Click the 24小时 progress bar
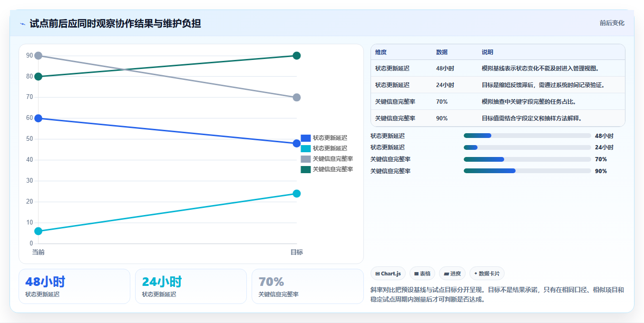 click(527, 147)
